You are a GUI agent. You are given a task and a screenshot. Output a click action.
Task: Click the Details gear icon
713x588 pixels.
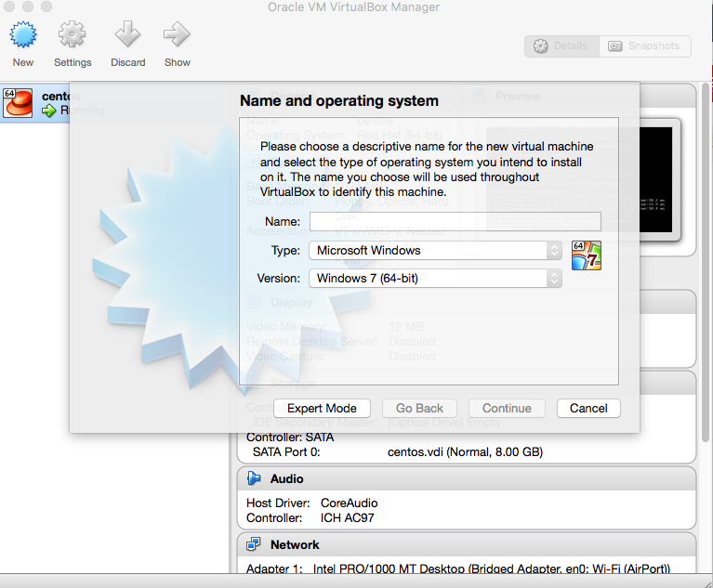(x=541, y=46)
